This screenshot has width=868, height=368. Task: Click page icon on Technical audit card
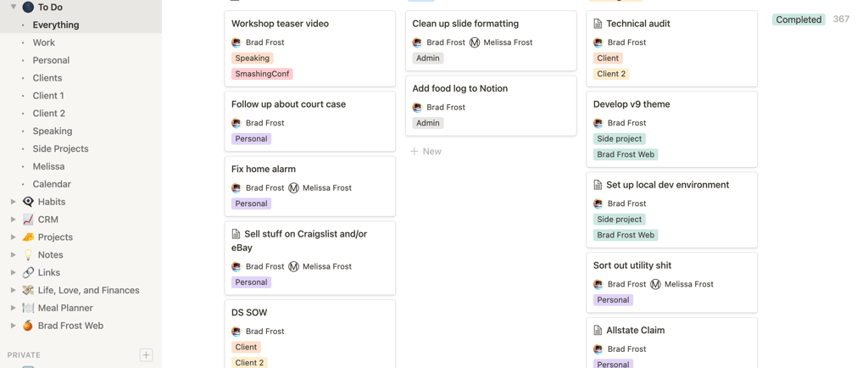pos(598,24)
